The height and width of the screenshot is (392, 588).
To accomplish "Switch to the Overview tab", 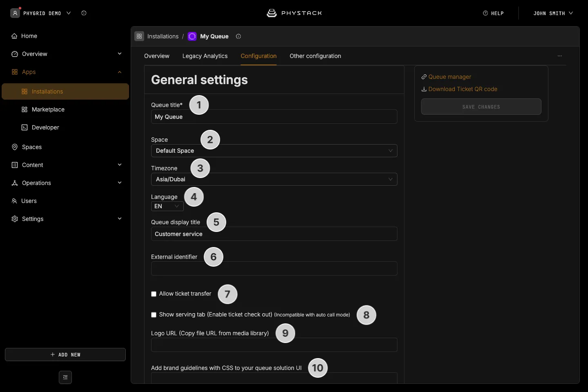I will tap(157, 56).
